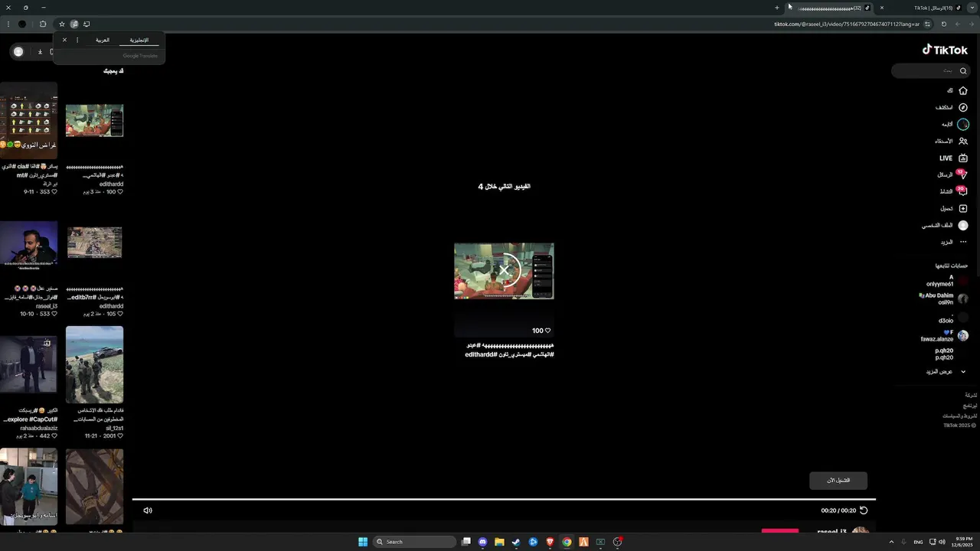Open rahaabdalaziz video with 442 likes
980x551 pixels.
tap(28, 365)
